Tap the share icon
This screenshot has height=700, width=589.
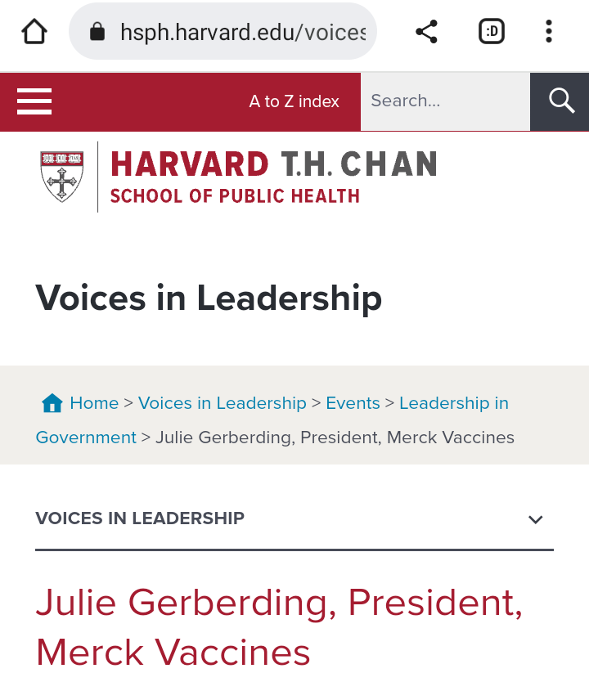coord(426,32)
